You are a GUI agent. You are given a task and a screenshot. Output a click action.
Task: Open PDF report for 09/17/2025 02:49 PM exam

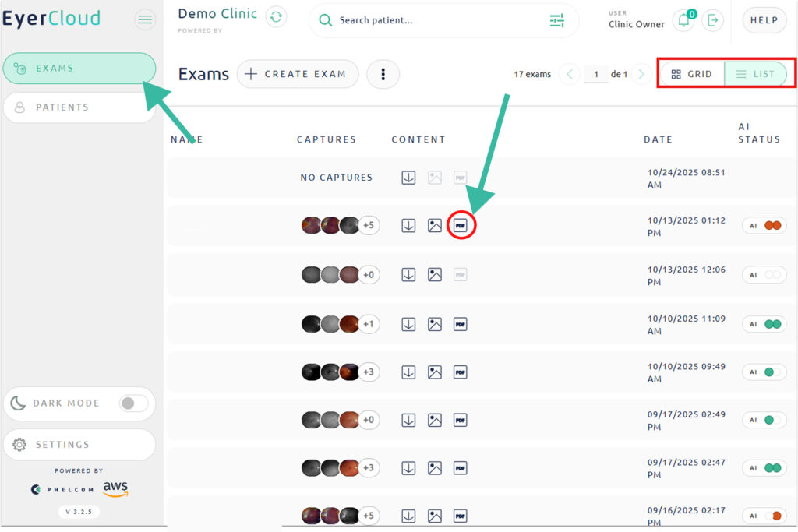[x=461, y=421]
